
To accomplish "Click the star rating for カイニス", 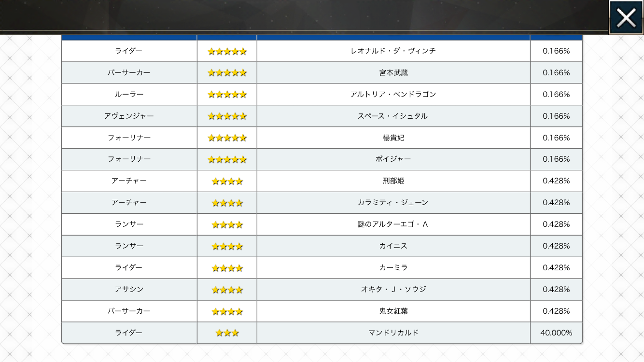I will click(227, 247).
